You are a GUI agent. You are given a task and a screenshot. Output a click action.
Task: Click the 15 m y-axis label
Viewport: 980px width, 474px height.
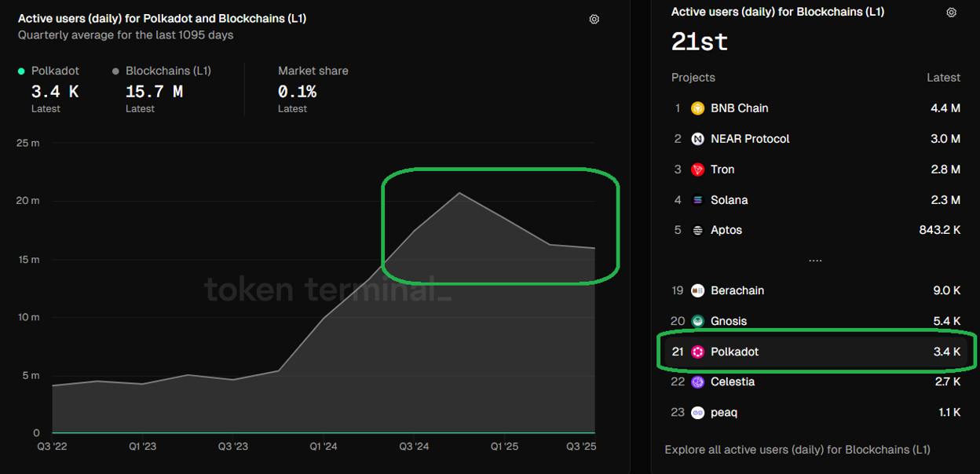[x=27, y=260]
